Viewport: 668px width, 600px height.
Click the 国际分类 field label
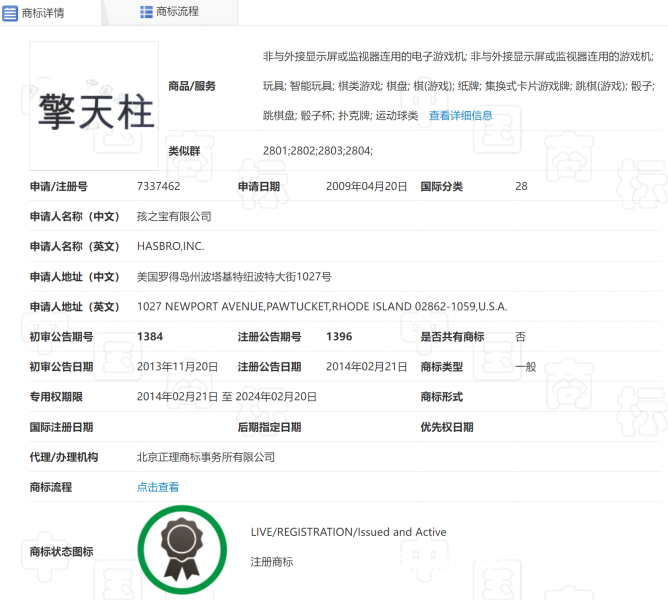click(x=441, y=186)
